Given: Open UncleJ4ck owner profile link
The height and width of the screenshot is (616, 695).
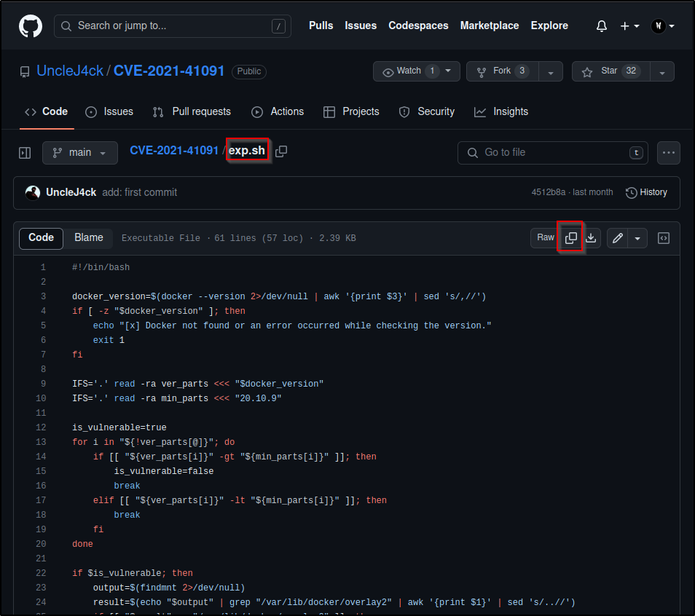Looking at the screenshot, I should pos(70,71).
